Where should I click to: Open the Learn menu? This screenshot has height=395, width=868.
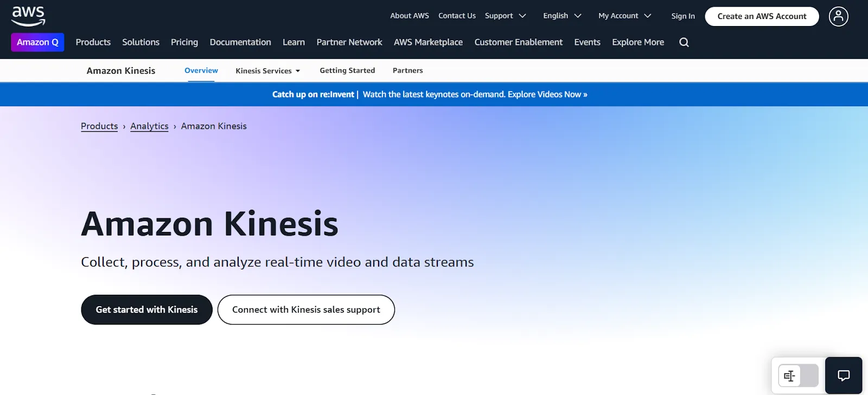click(x=293, y=42)
